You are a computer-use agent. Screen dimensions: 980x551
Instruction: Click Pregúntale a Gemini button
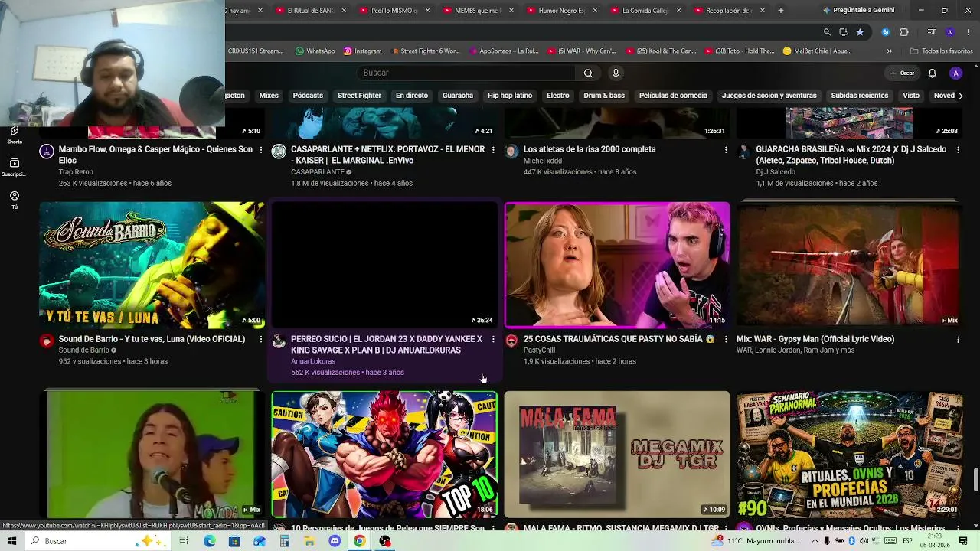(x=858, y=11)
